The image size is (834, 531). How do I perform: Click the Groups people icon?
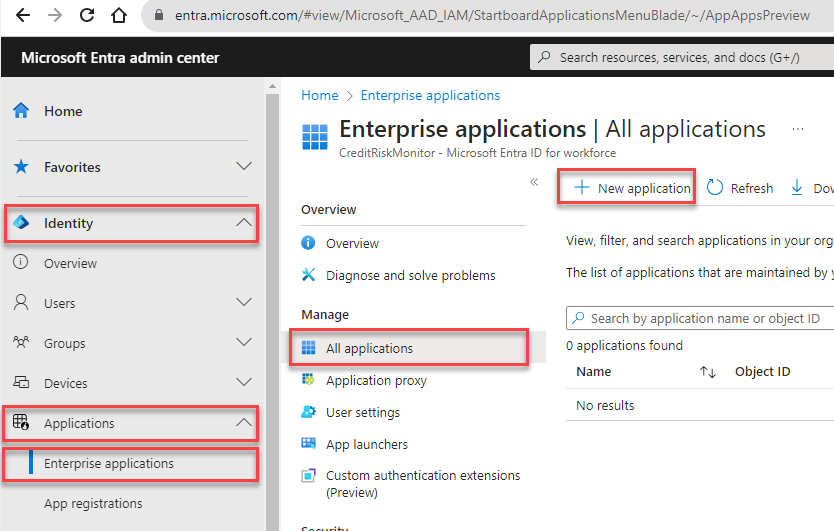point(21,342)
